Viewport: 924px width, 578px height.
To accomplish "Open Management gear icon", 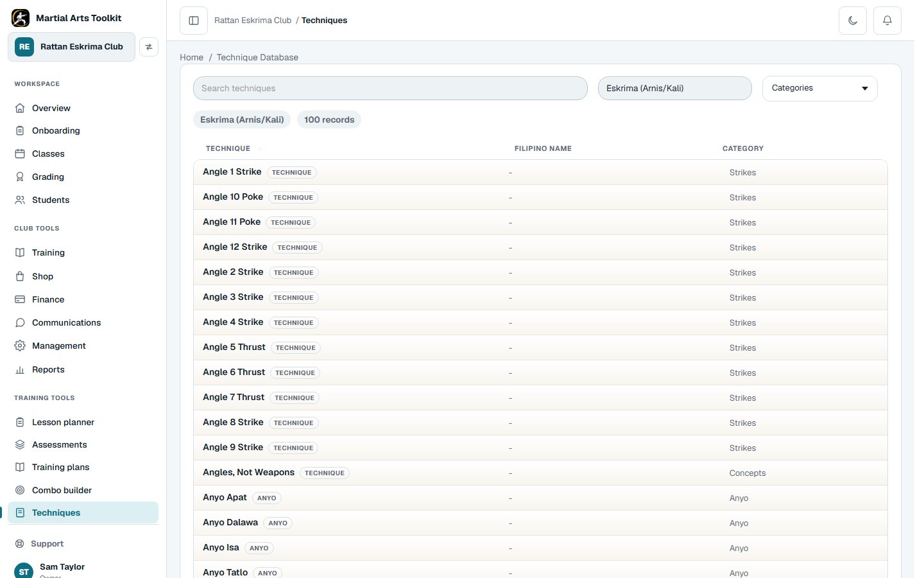I will coord(20,346).
